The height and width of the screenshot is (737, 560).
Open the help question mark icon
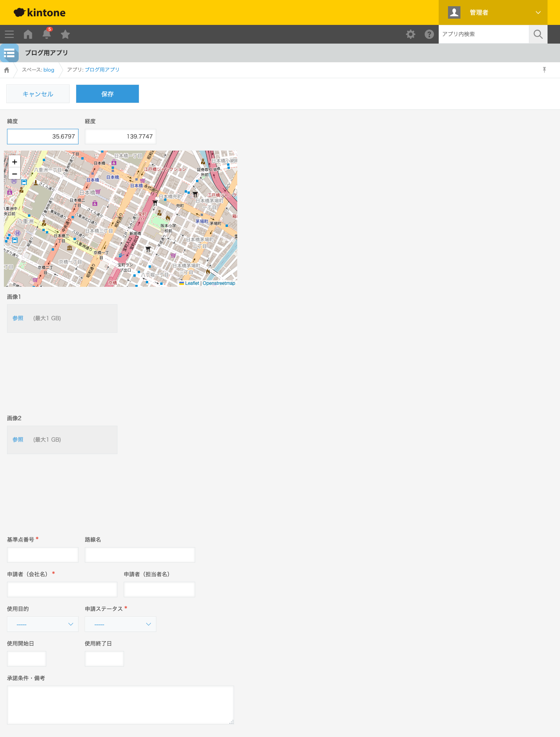tap(429, 34)
